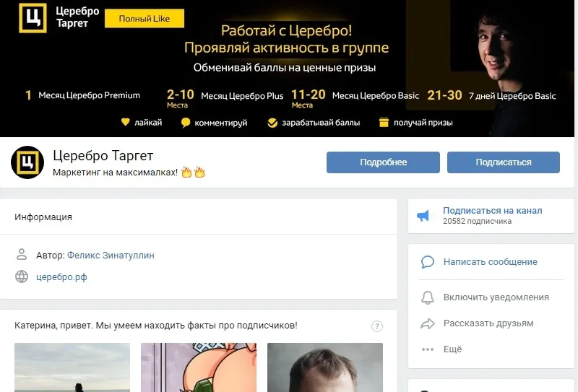Viewport: 578px width, 392px height.
Task: Click the Церебро Таргет round avatar logo
Action: pyautogui.click(x=27, y=162)
